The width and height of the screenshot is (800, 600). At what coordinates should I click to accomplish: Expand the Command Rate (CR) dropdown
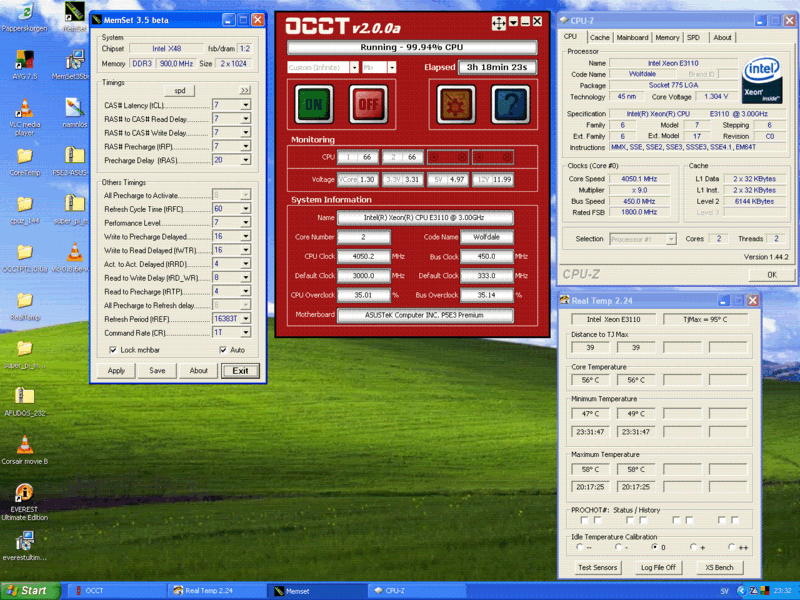tap(246, 333)
